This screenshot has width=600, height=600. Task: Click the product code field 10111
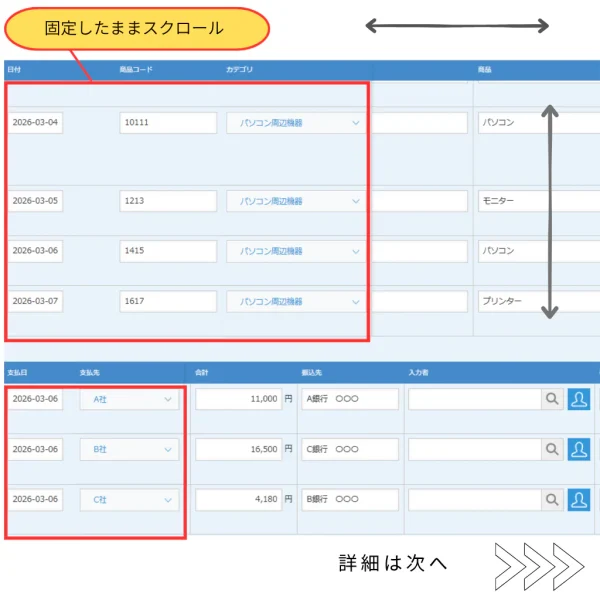pyautogui.click(x=168, y=123)
